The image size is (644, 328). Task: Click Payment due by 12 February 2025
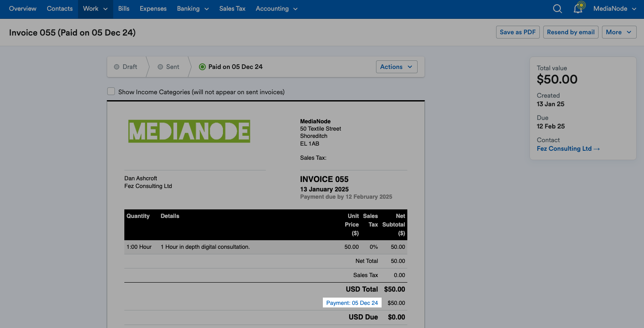(x=346, y=197)
